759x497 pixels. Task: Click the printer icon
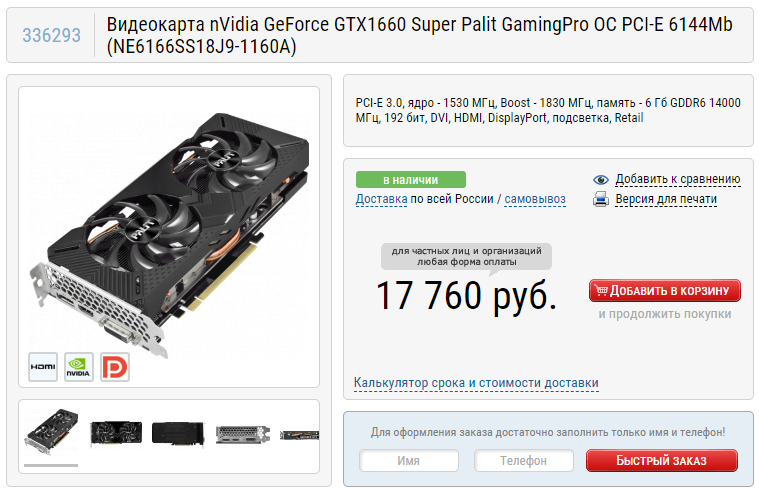coord(601,199)
